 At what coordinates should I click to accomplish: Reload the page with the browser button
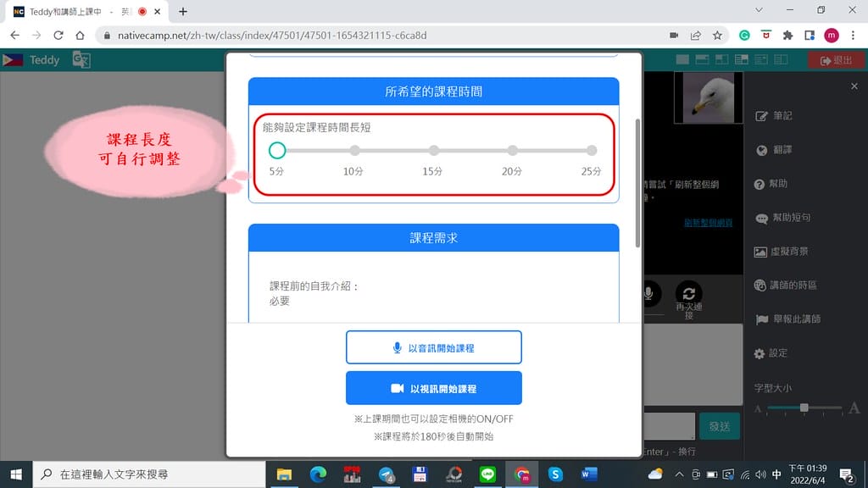[x=58, y=36]
